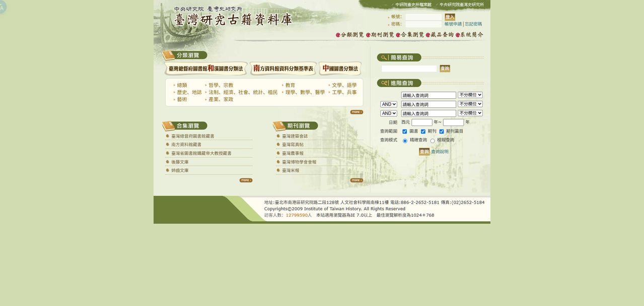The height and width of the screenshot is (306, 644).
Task: Open the 哲學、宗教 category link
Action: 221,86
